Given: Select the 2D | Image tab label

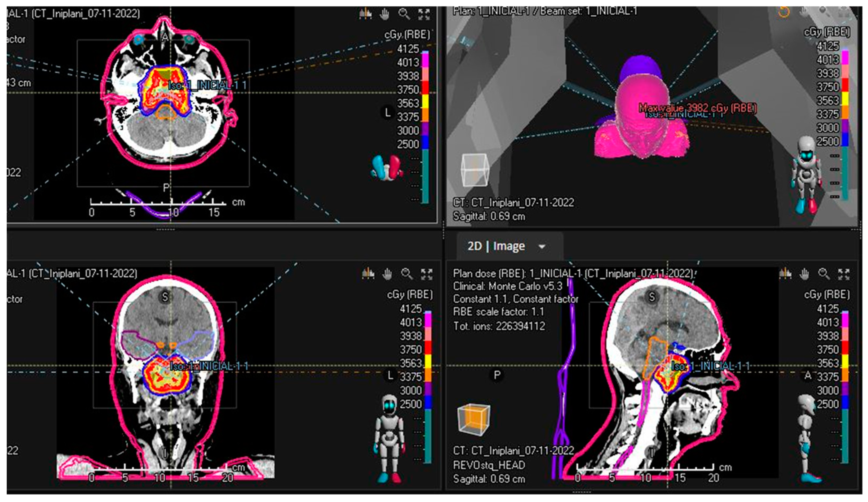Looking at the screenshot, I should [x=496, y=246].
